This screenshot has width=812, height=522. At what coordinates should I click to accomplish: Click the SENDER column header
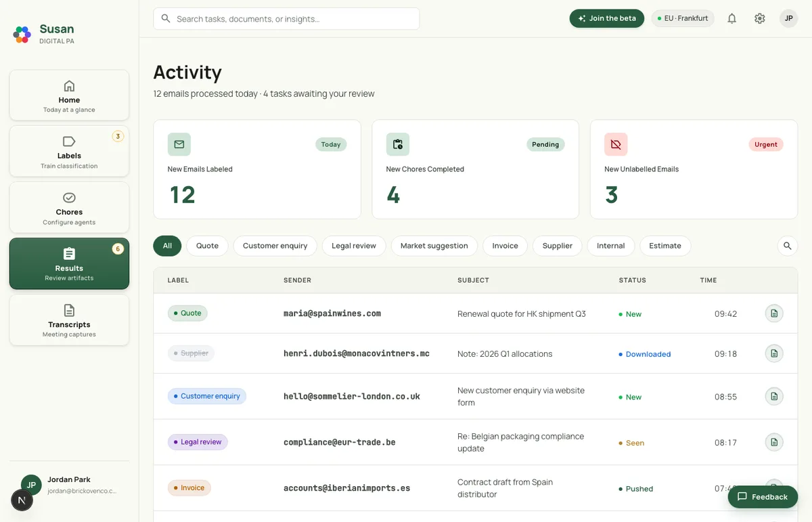297,280
